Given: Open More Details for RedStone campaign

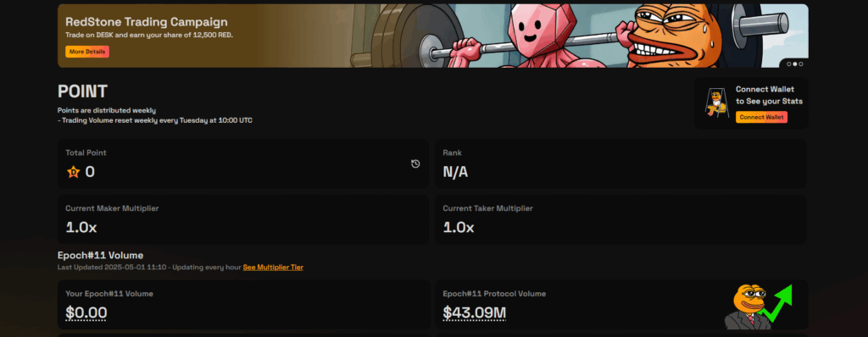Looking at the screenshot, I should (x=87, y=52).
